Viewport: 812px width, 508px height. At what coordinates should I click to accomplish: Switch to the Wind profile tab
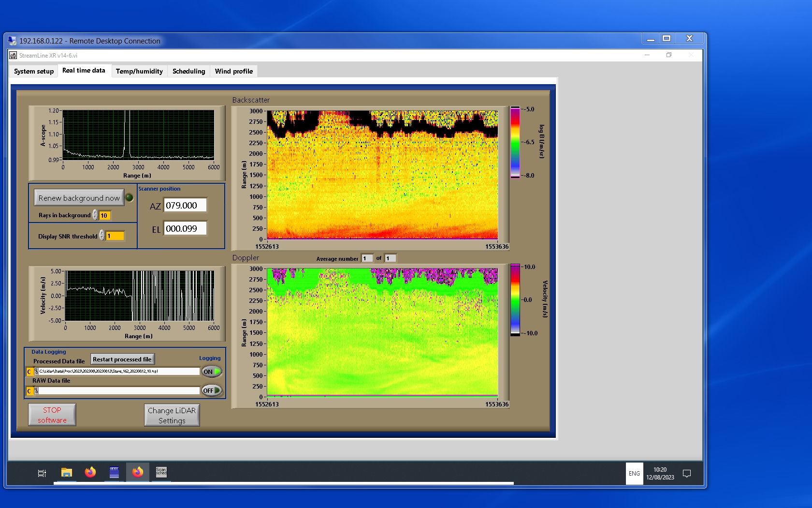click(x=233, y=71)
